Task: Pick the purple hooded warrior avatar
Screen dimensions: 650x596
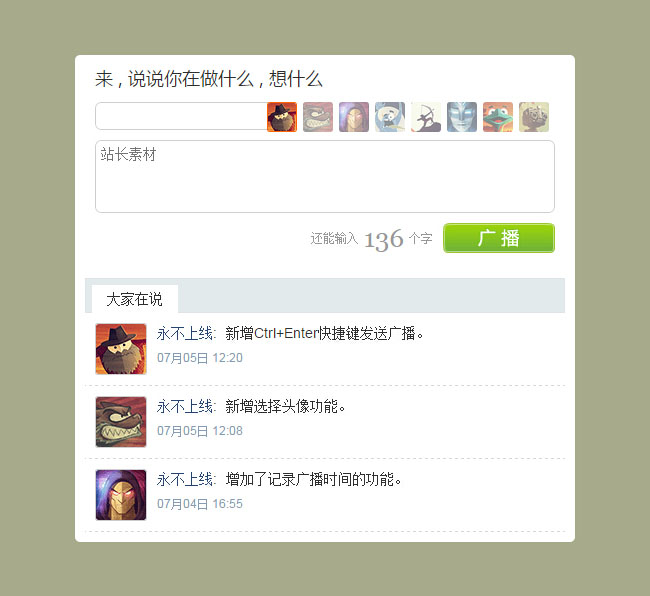Action: tap(354, 117)
